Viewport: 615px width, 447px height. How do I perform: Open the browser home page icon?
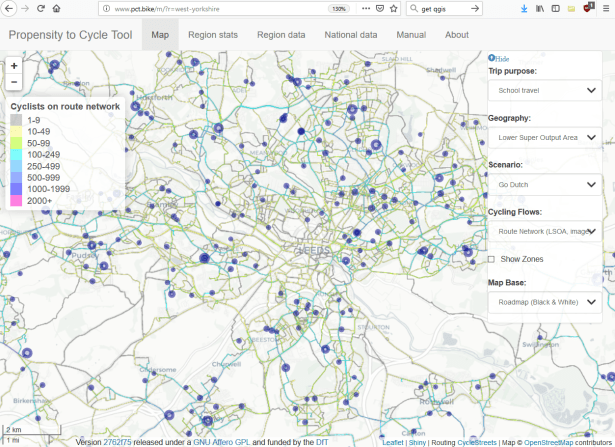click(56, 8)
